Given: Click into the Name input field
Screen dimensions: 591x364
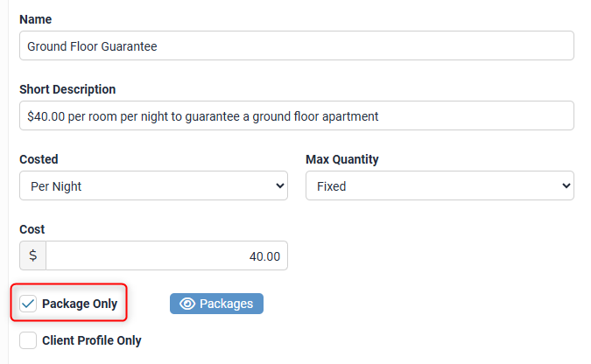Looking at the screenshot, I should (x=350, y=46).
